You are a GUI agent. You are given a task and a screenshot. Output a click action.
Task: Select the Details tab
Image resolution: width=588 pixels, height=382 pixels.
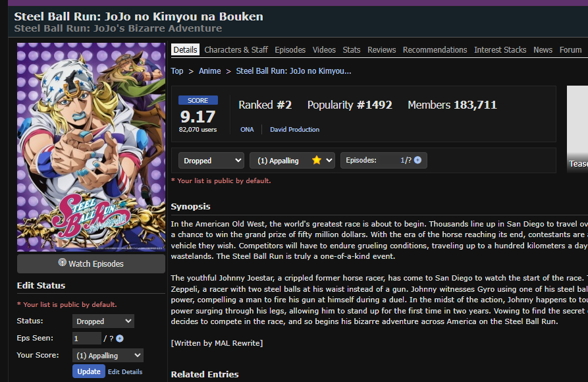tap(185, 50)
